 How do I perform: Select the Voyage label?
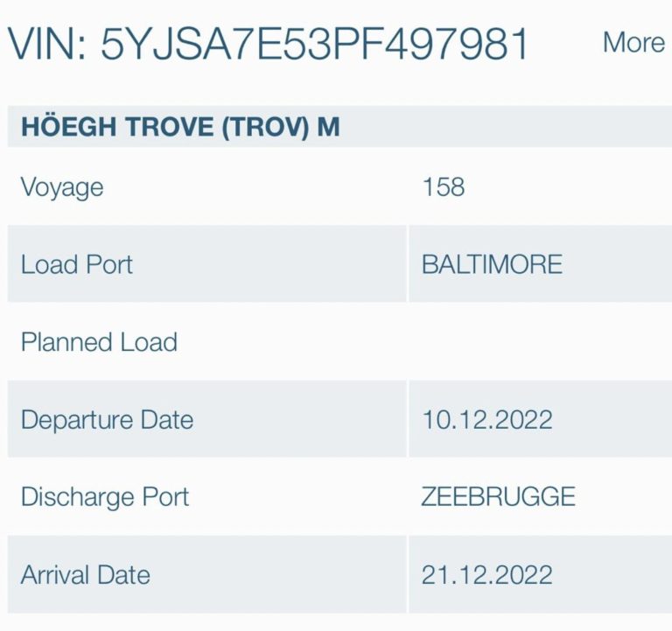[62, 187]
